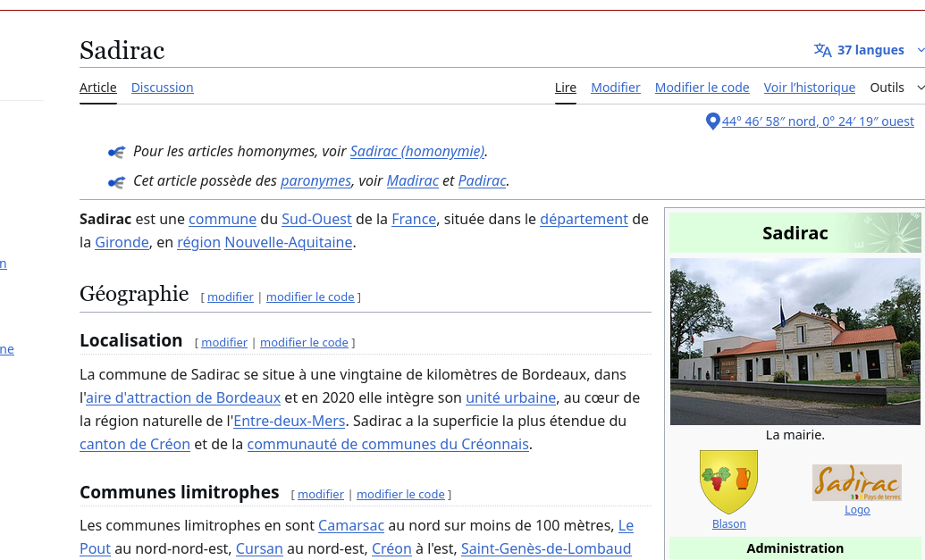Viewport: 925px width, 560px height.
Task: Open the mairie photo thumbnail
Action: [x=795, y=341]
